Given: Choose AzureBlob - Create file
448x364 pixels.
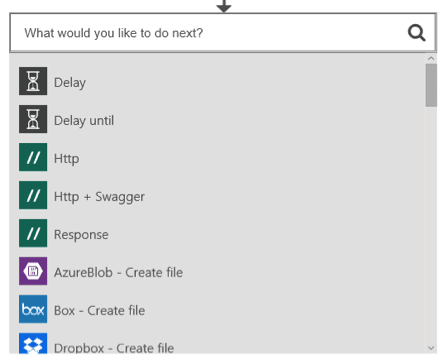Looking at the screenshot, I should (118, 273).
